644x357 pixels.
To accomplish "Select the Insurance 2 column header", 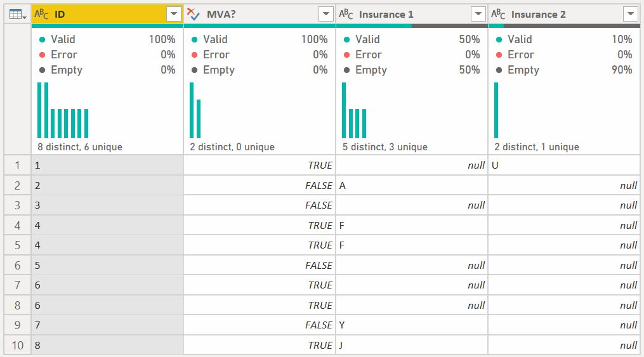I will point(564,15).
